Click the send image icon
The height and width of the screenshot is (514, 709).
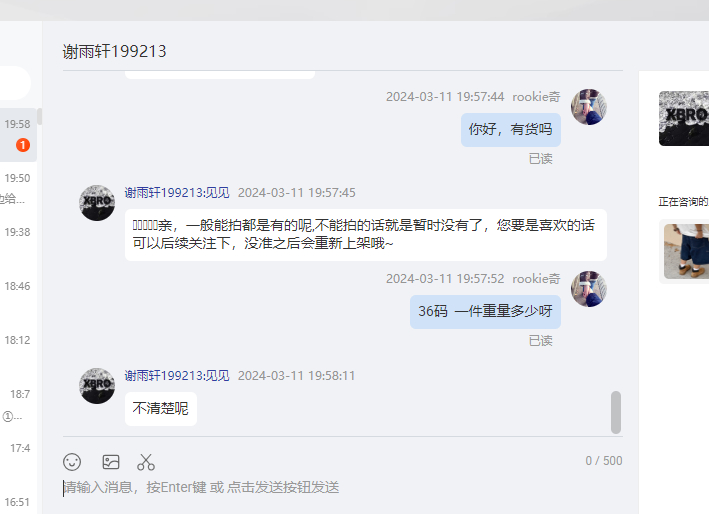coord(111,462)
